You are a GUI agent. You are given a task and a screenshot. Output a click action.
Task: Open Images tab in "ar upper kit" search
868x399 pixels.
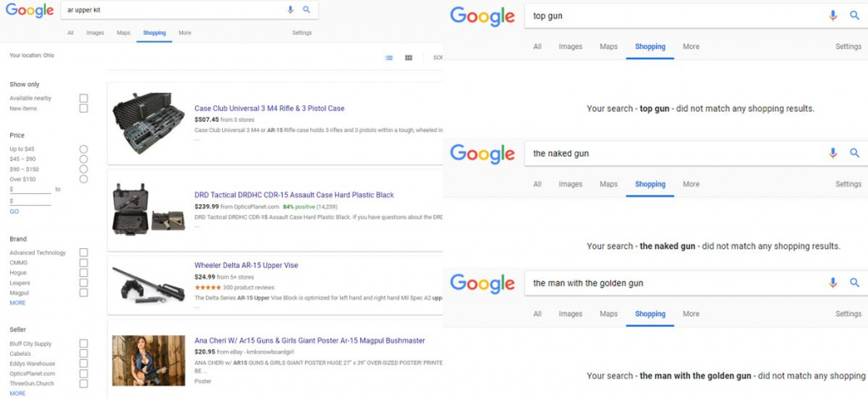tap(95, 33)
